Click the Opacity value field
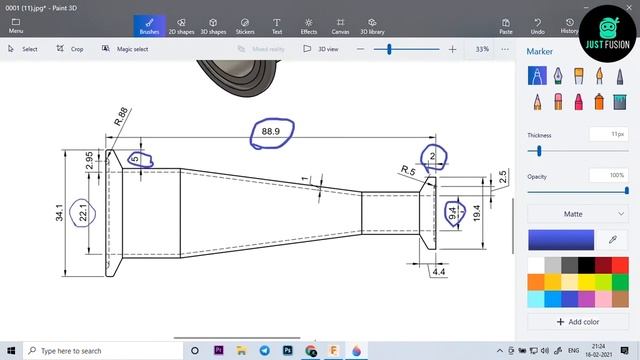Image resolution: width=640 pixels, height=360 pixels. pyautogui.click(x=609, y=176)
